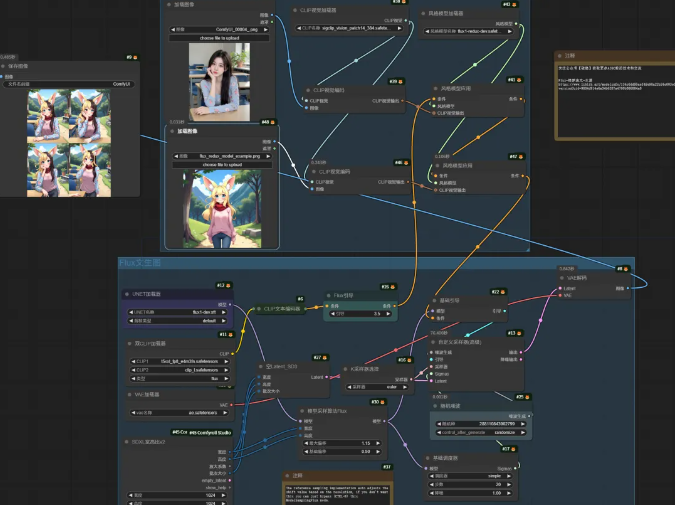Increase Flux引导 3.5 value with right arrow
The image size is (675, 505).
(388, 314)
